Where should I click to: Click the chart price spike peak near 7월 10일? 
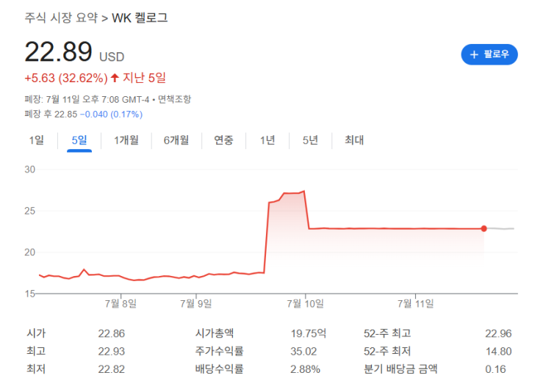pos(304,191)
